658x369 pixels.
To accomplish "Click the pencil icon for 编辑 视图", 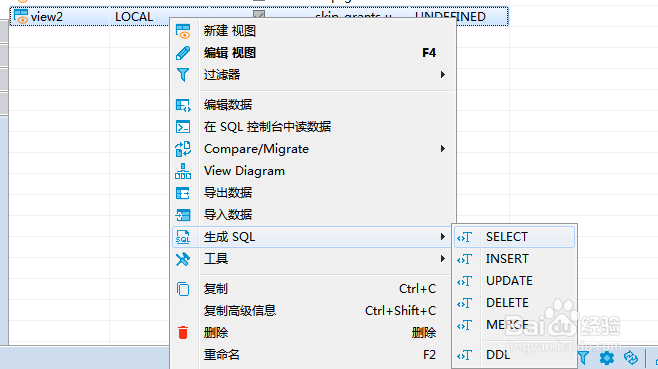I will 183,53.
